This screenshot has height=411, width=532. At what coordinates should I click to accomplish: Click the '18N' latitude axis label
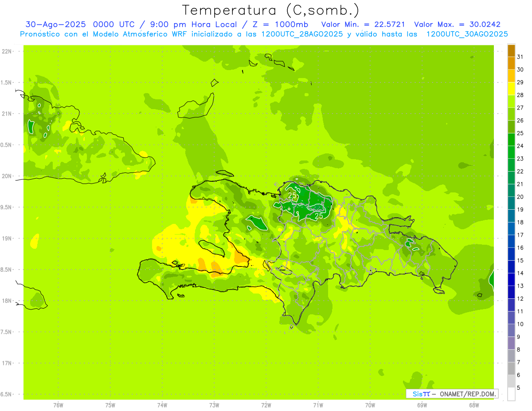(7, 301)
